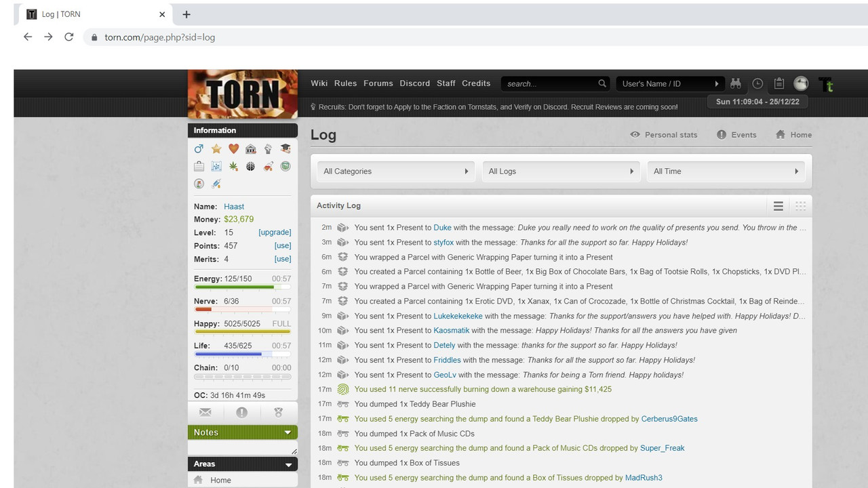The image size is (868, 488).
Task: Open the All Time dropdown
Action: tap(726, 171)
